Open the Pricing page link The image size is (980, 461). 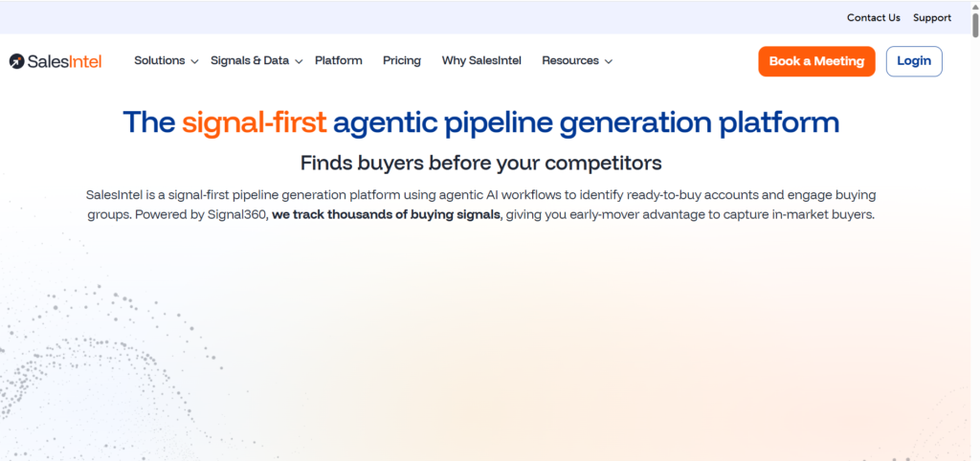(x=402, y=60)
